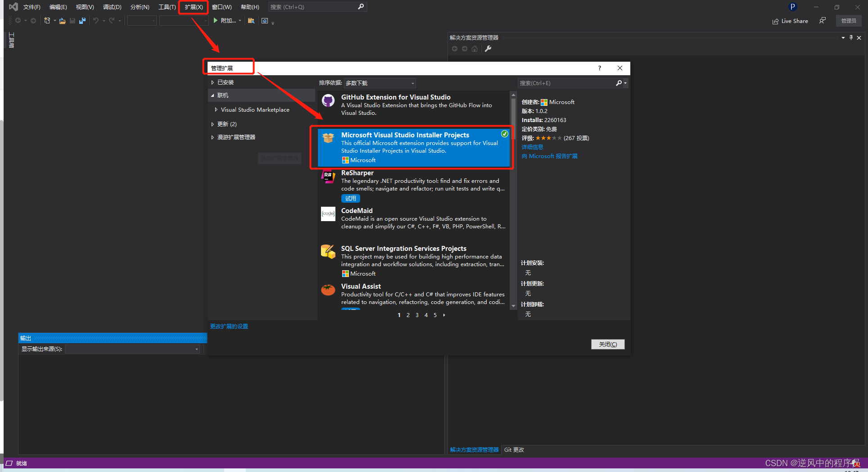The width and height of the screenshot is (868, 472).
Task: Click the navigate backward toolbar icon
Action: (18, 21)
